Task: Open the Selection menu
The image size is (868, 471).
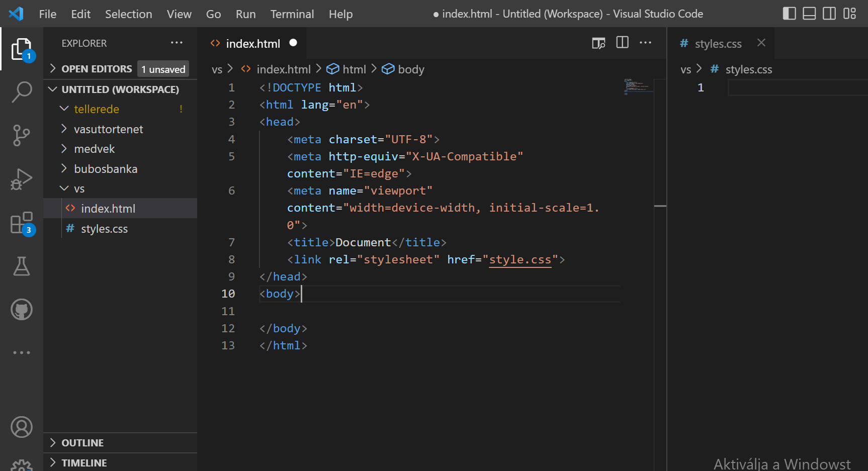Action: click(129, 14)
